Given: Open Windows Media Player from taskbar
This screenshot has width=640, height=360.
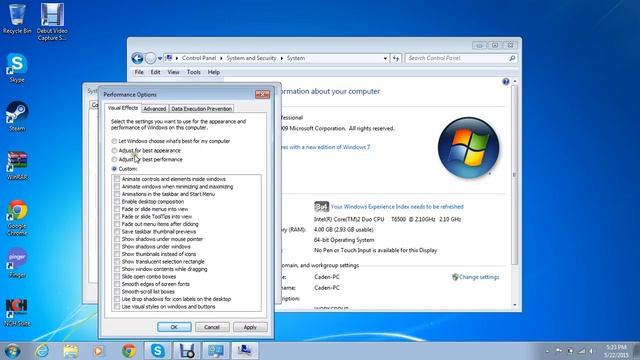Looking at the screenshot, I should [x=98, y=351].
